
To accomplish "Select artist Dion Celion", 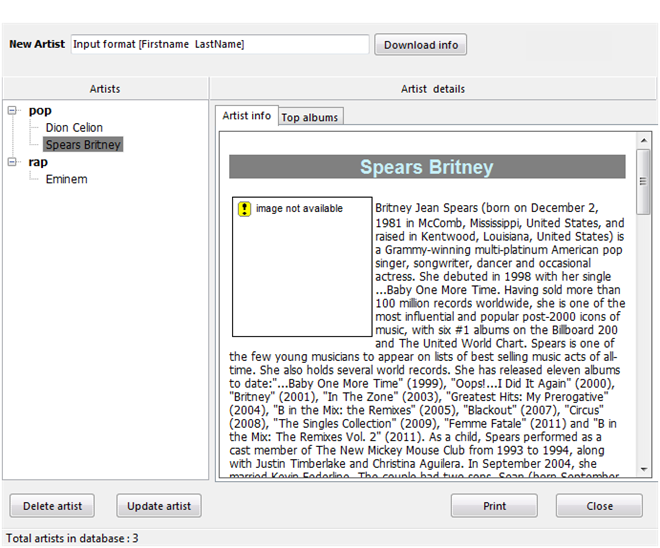I will (74, 128).
